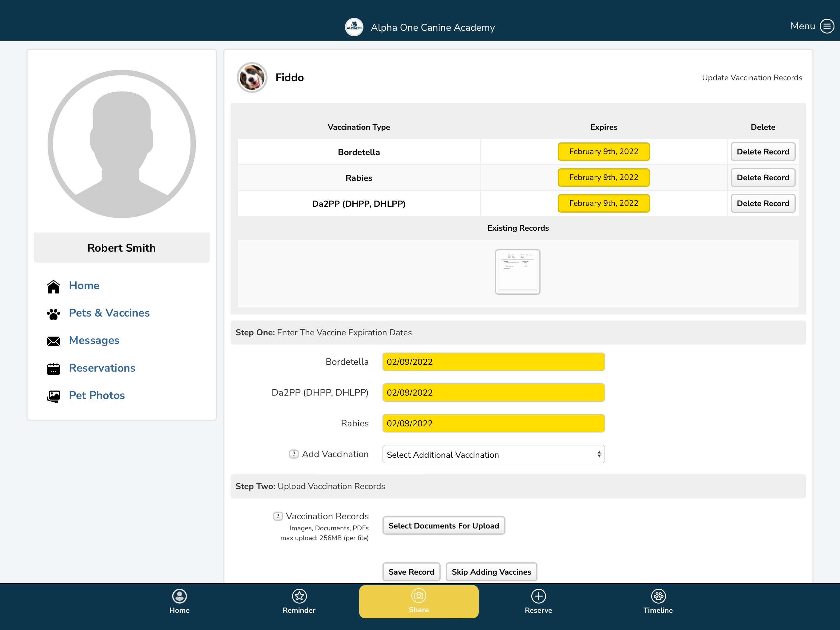Screen dimensions: 840x630
Task: Tap the Share camera icon
Action: coord(419,596)
